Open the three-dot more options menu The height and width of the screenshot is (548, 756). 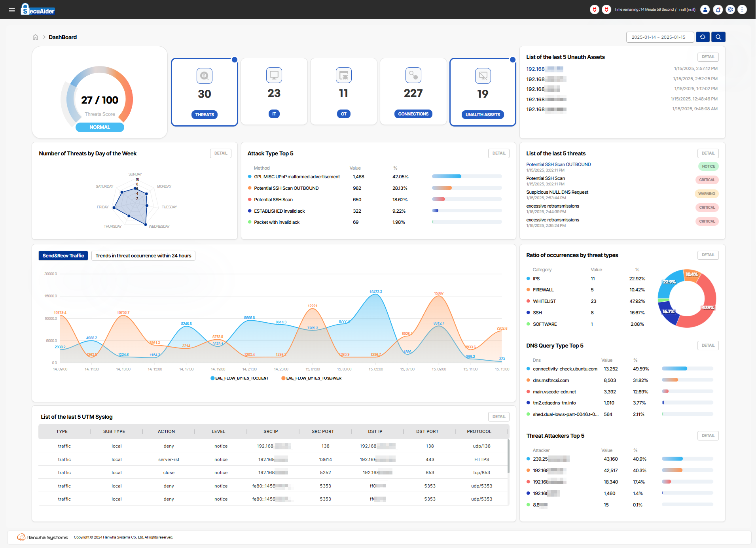click(742, 9)
